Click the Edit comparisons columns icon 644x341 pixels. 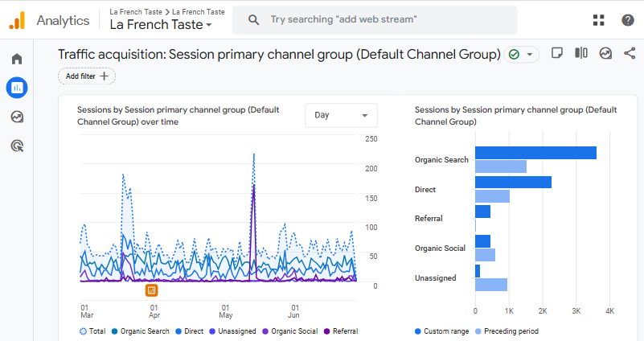pyautogui.click(x=581, y=53)
